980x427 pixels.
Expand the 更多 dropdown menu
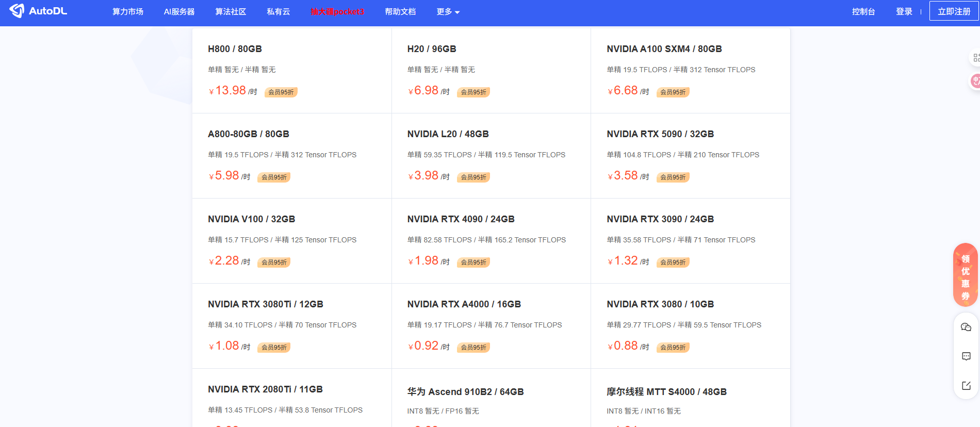pyautogui.click(x=448, y=11)
